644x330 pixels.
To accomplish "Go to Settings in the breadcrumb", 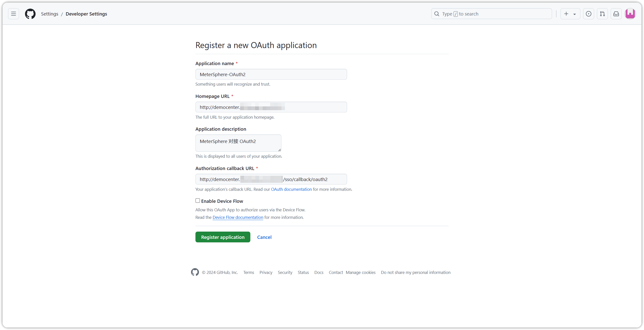I will click(50, 14).
